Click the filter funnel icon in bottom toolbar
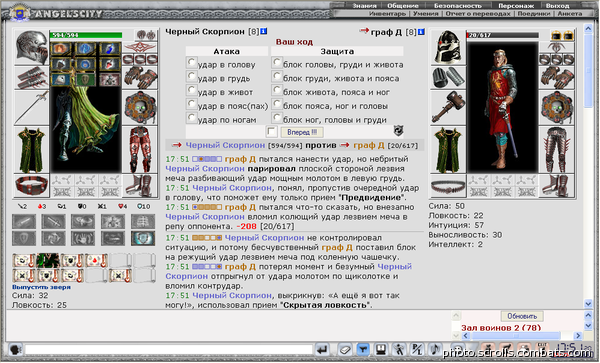The width and height of the screenshot is (600, 363). pyautogui.click(x=363, y=349)
